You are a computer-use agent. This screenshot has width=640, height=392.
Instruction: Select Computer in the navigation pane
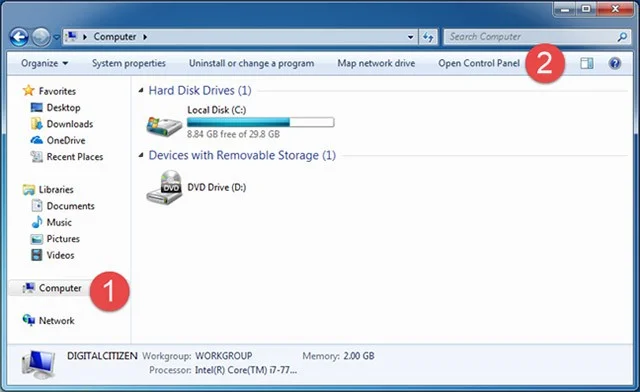[x=60, y=288]
